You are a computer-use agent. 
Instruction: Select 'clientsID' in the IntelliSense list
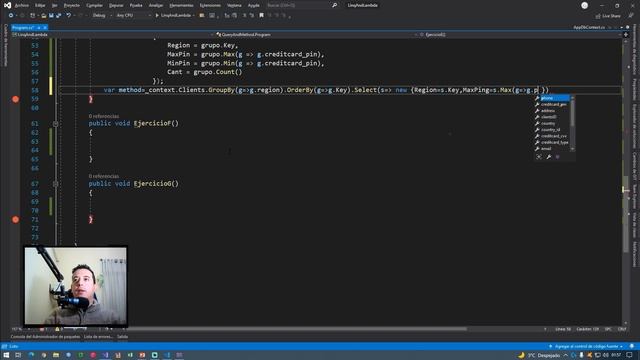[x=552, y=117]
